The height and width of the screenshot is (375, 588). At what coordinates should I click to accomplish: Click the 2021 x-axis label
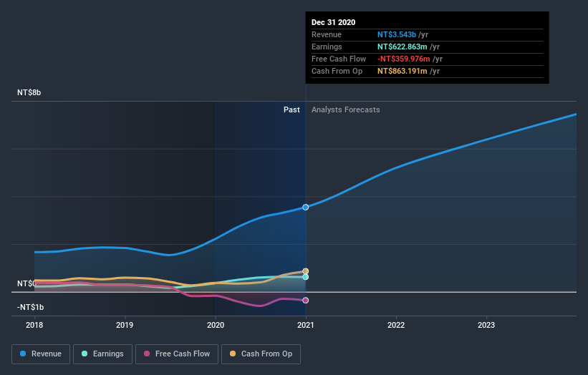click(306, 325)
